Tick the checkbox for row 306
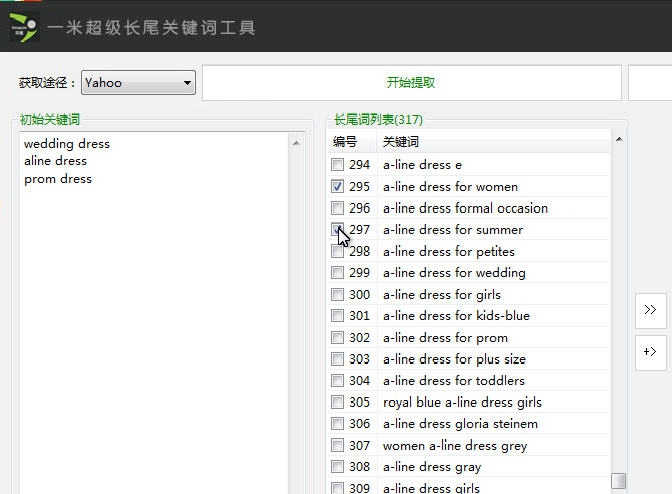The height and width of the screenshot is (494, 672). tap(337, 424)
